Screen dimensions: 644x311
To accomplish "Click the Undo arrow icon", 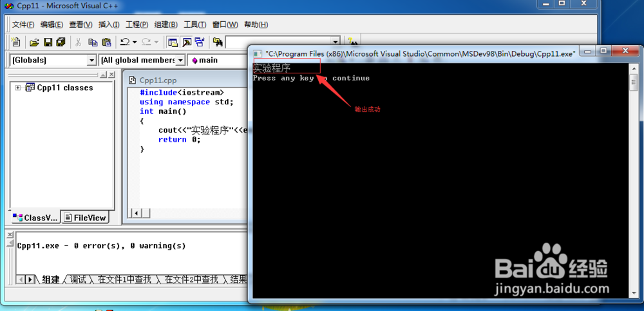I will coord(125,42).
